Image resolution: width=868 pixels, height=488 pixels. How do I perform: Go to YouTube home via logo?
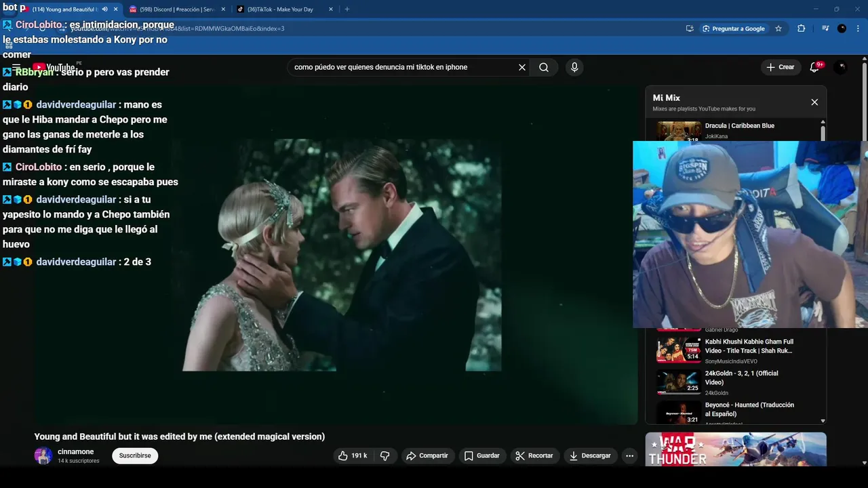(x=54, y=67)
